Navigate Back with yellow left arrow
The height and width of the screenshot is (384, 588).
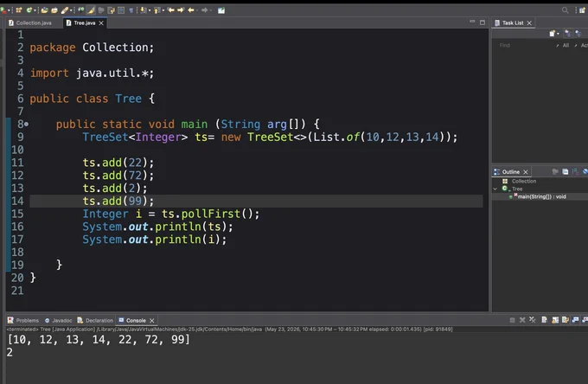click(x=191, y=10)
